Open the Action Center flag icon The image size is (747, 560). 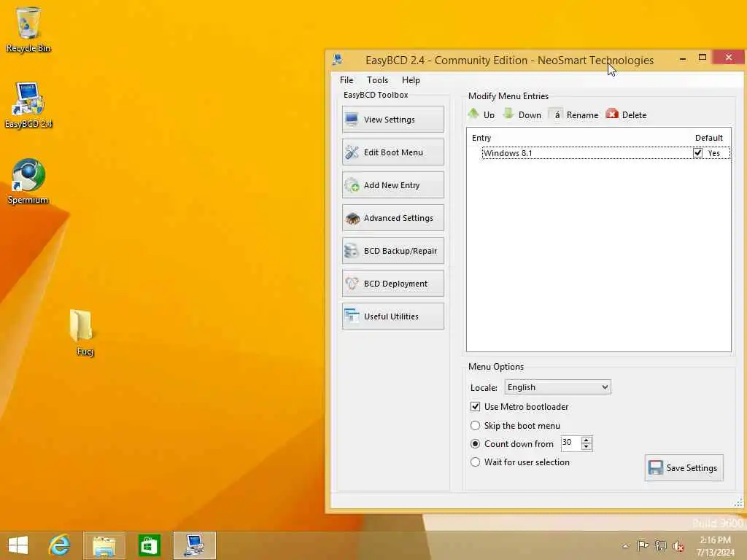pyautogui.click(x=643, y=545)
